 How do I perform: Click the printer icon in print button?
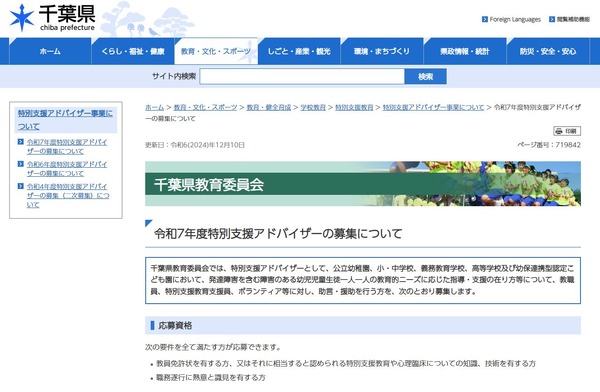click(x=559, y=131)
